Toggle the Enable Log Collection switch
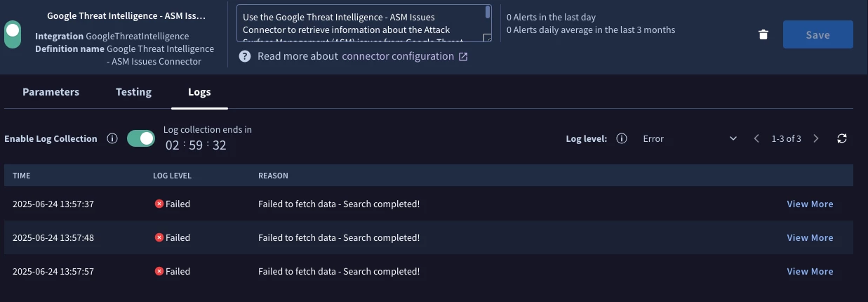868x302 pixels. coord(141,138)
